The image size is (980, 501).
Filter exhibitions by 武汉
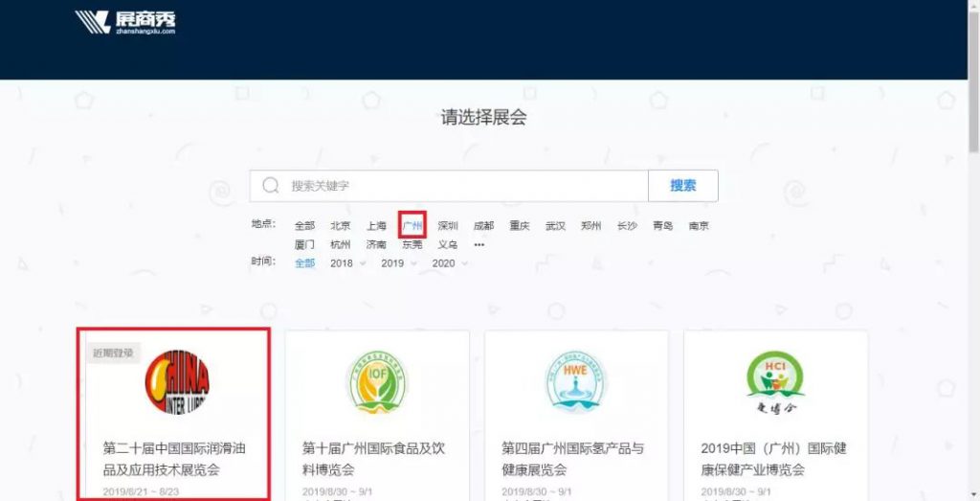click(556, 226)
